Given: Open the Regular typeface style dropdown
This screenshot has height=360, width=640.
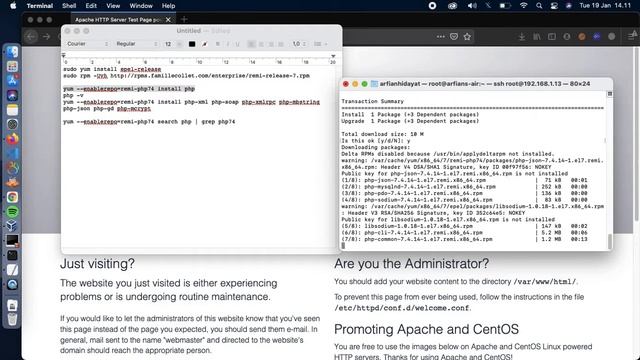Looking at the screenshot, I should point(136,44).
